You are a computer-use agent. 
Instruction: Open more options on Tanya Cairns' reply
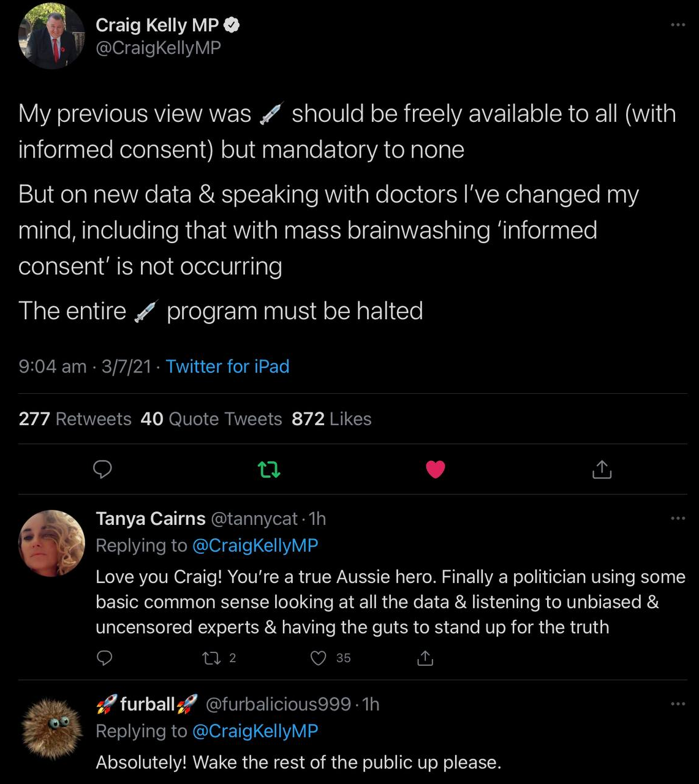tap(678, 519)
